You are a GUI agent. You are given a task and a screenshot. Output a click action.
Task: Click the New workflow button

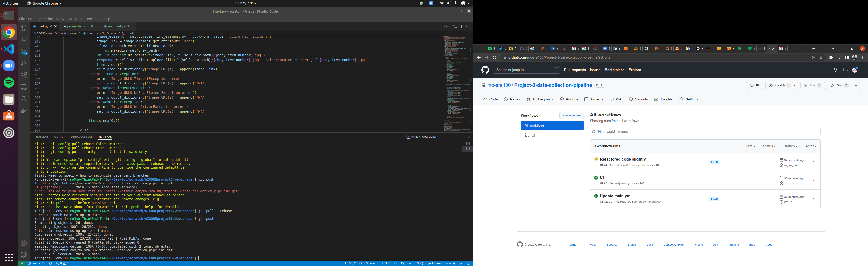(572, 116)
